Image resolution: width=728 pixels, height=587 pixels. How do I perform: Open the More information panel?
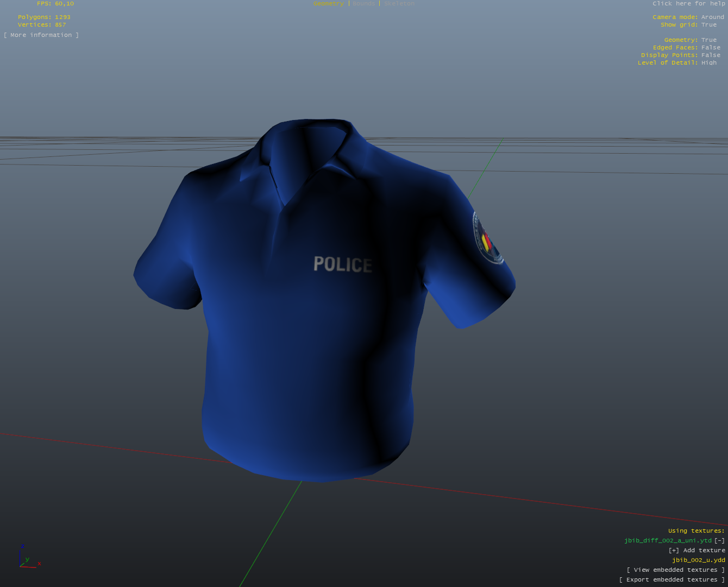tap(41, 35)
